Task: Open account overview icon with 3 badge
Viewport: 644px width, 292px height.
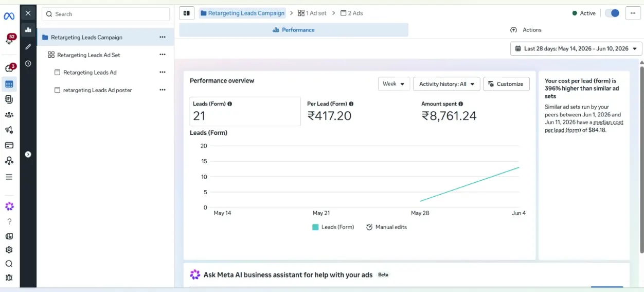Action: (x=9, y=68)
